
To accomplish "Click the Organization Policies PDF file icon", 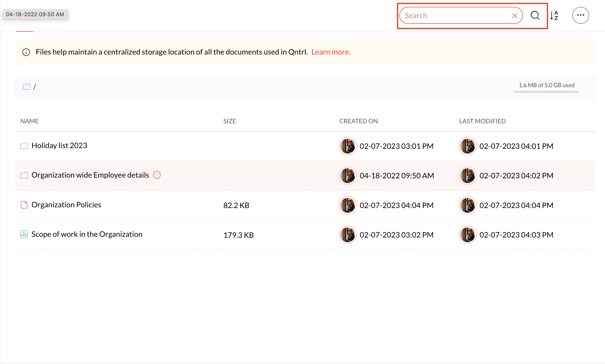I will [x=24, y=205].
